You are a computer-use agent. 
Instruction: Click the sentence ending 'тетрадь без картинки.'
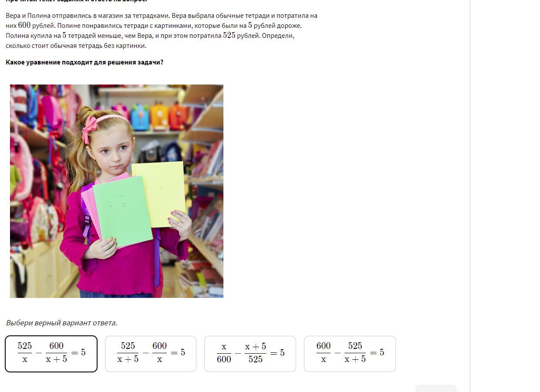point(76,46)
